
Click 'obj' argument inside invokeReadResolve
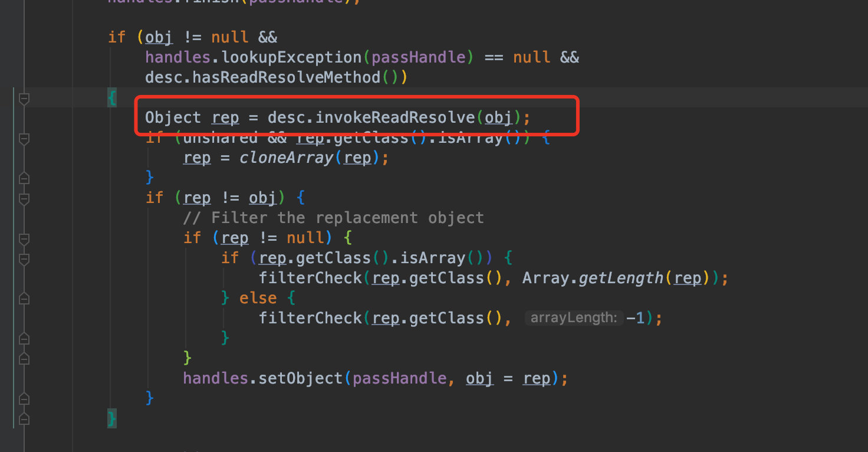pyautogui.click(x=498, y=117)
